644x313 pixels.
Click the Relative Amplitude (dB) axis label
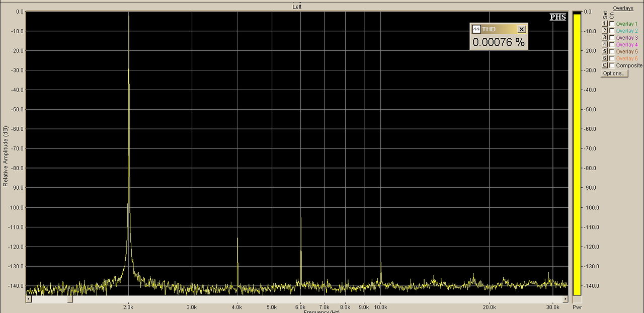pos(6,156)
